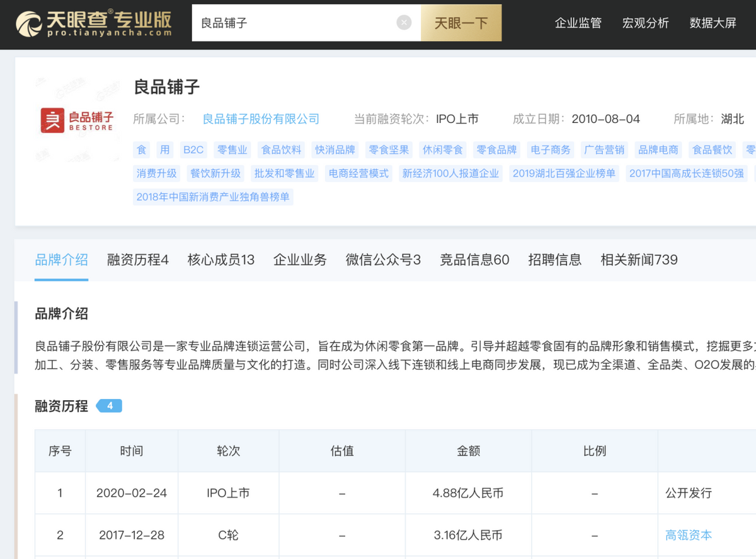Select the 2017-12-28 date cell
This screenshot has width=756, height=559.
(132, 535)
